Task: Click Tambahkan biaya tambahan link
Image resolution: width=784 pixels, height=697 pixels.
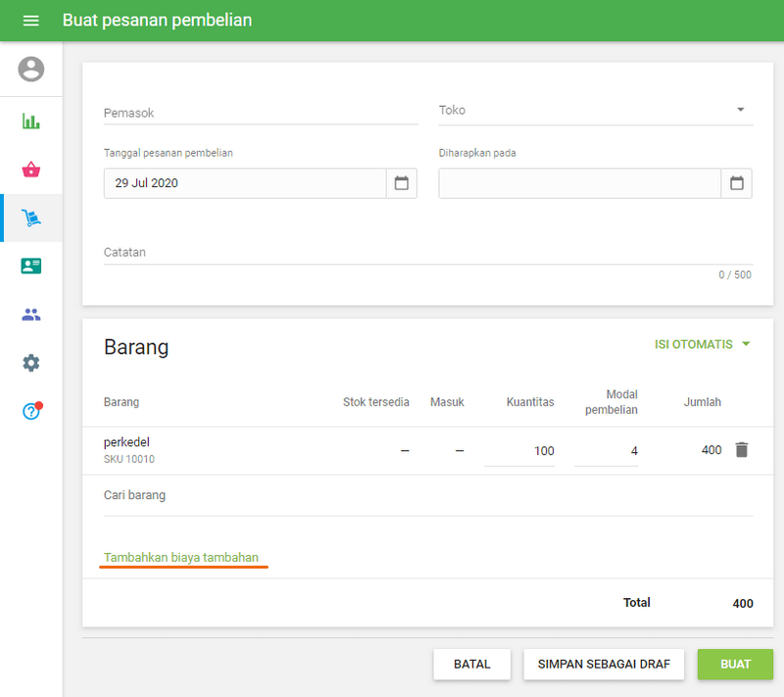Action: tap(181, 558)
